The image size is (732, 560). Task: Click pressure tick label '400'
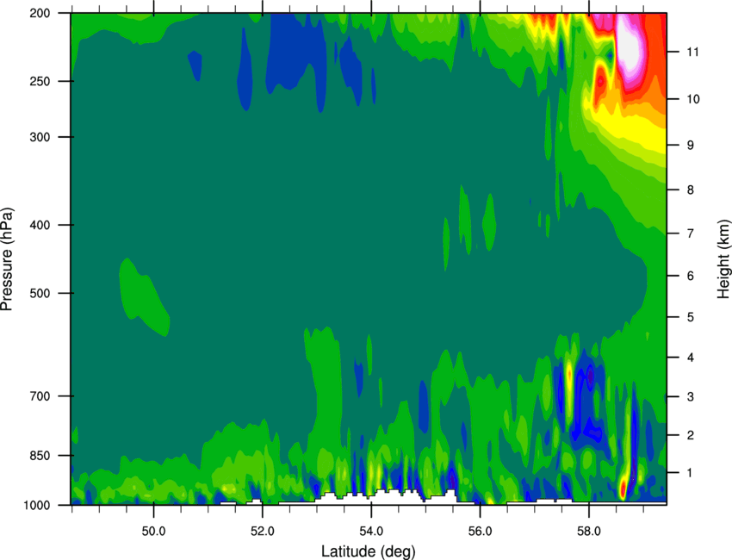(x=40, y=225)
